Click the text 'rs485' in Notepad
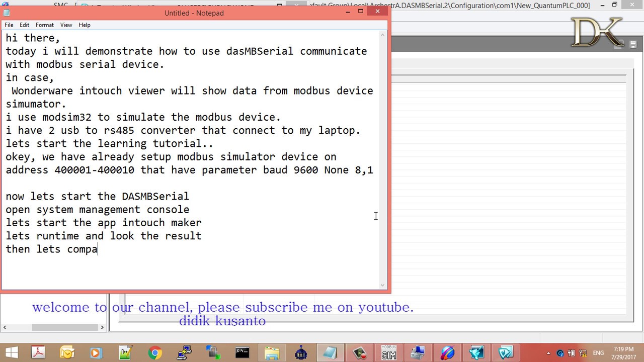This screenshot has width=644, height=362. [x=119, y=131]
